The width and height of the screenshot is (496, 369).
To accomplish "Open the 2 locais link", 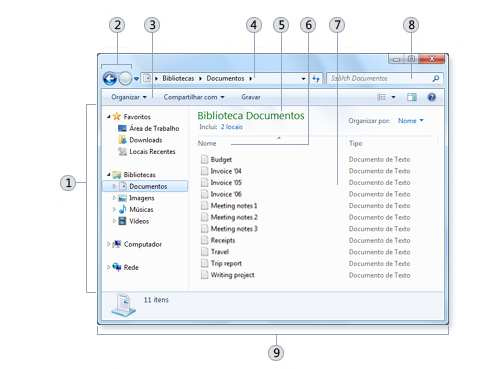I will coord(231,127).
